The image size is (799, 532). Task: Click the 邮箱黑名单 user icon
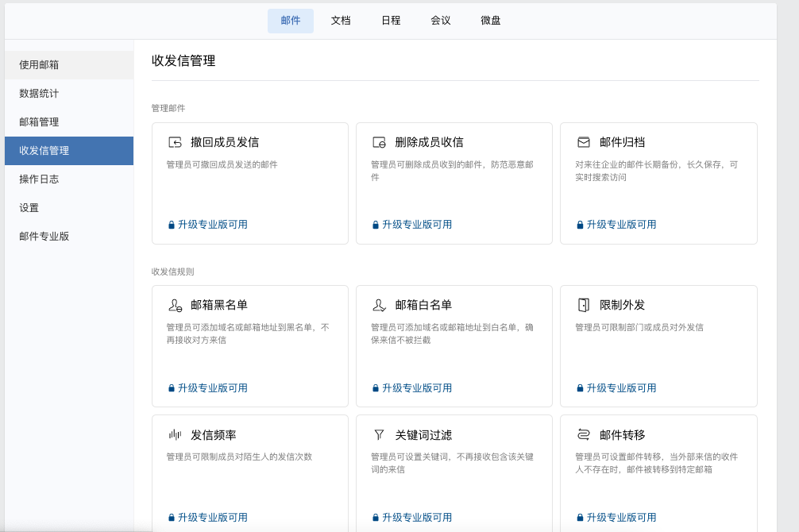click(175, 306)
